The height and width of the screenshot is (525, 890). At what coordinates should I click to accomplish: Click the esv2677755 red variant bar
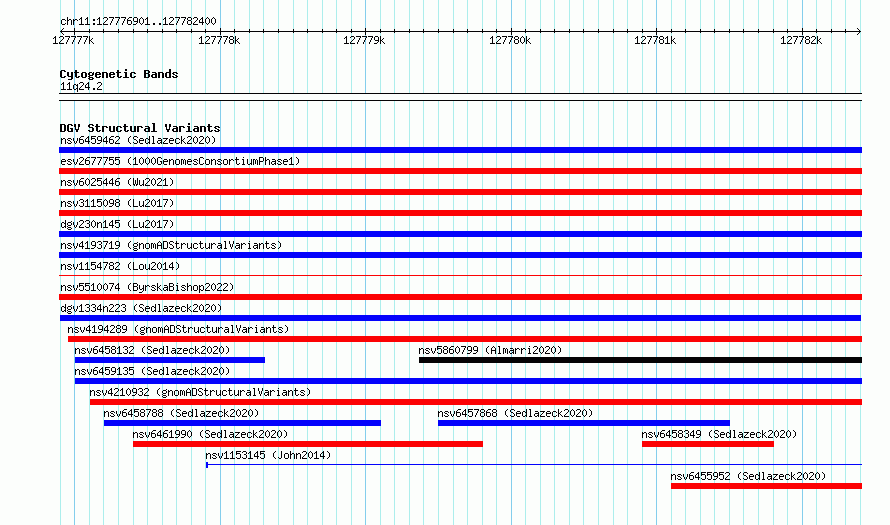[x=460, y=171]
